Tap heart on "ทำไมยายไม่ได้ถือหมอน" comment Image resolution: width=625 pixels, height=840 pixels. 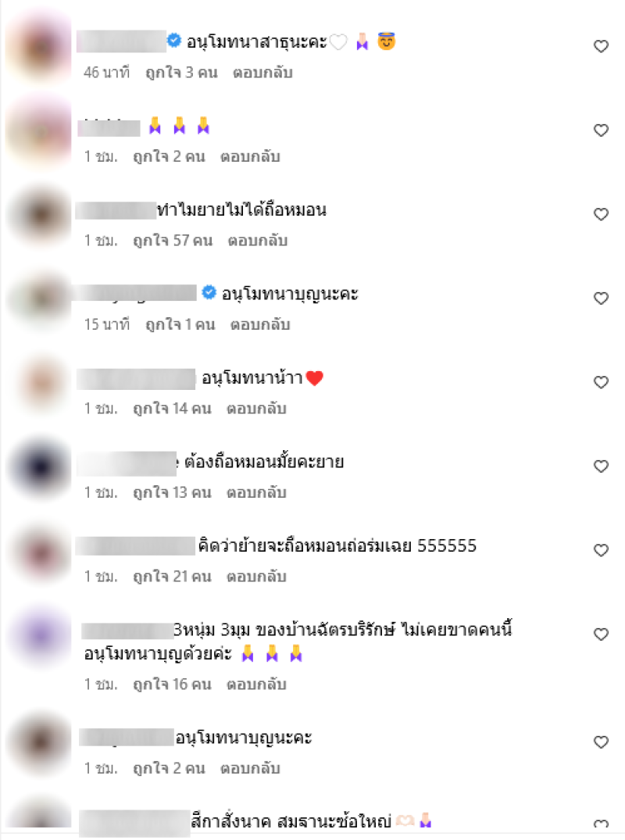tap(601, 214)
